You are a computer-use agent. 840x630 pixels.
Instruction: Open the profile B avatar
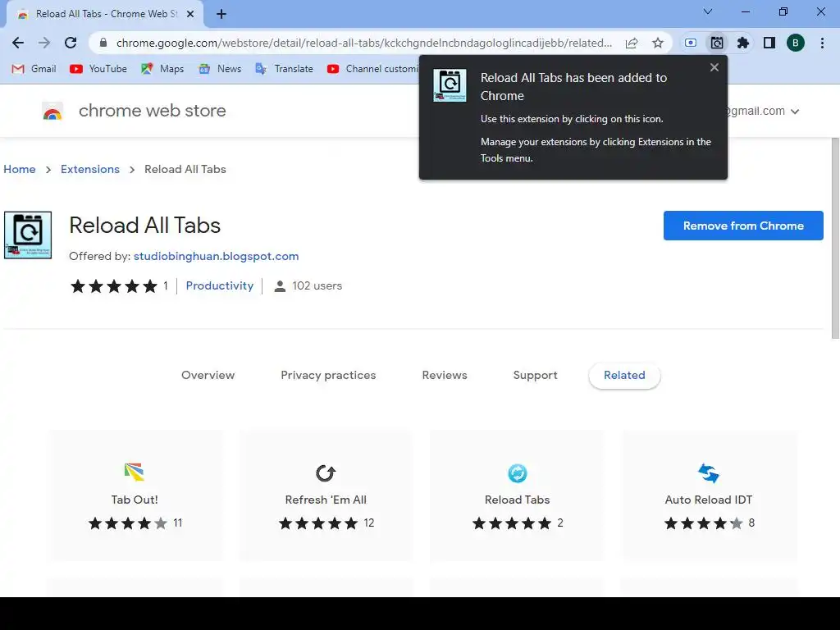pos(796,43)
